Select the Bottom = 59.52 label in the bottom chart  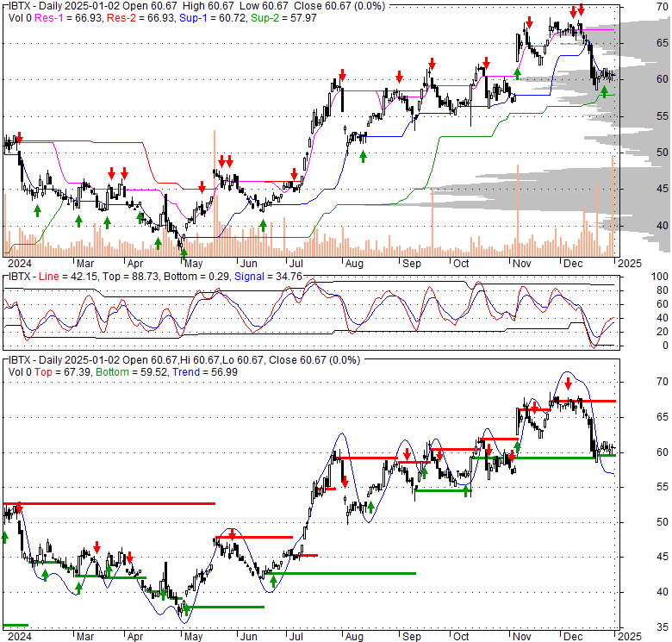click(132, 372)
